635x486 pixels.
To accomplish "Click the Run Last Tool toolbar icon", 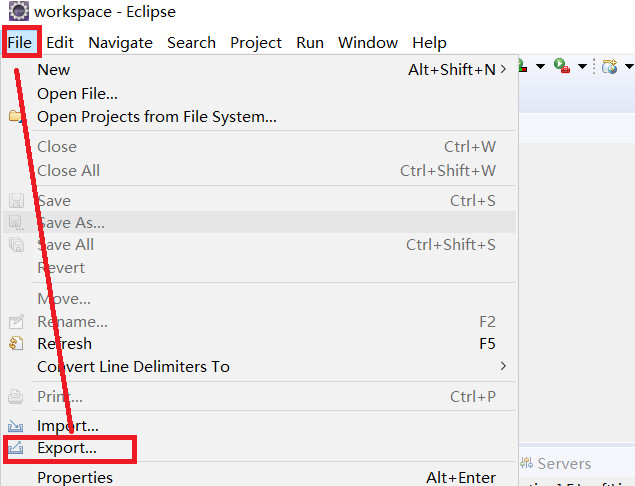I will click(x=562, y=66).
